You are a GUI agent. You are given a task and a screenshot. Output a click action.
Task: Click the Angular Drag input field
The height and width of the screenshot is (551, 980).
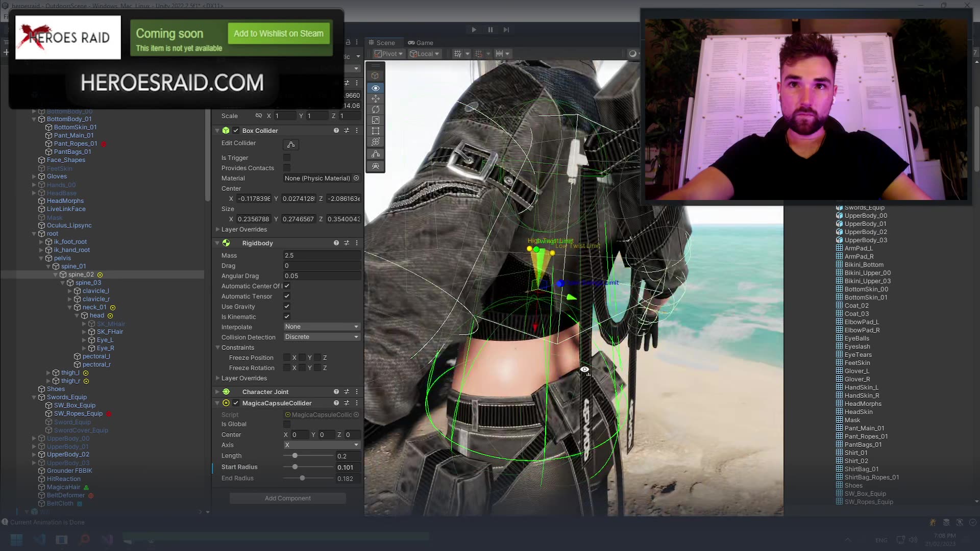[x=322, y=275]
